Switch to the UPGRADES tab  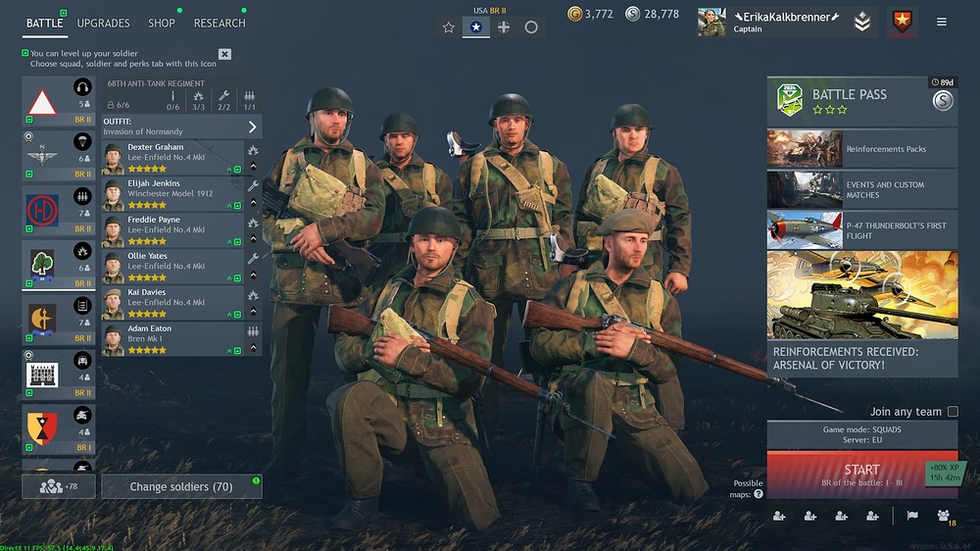tap(103, 24)
